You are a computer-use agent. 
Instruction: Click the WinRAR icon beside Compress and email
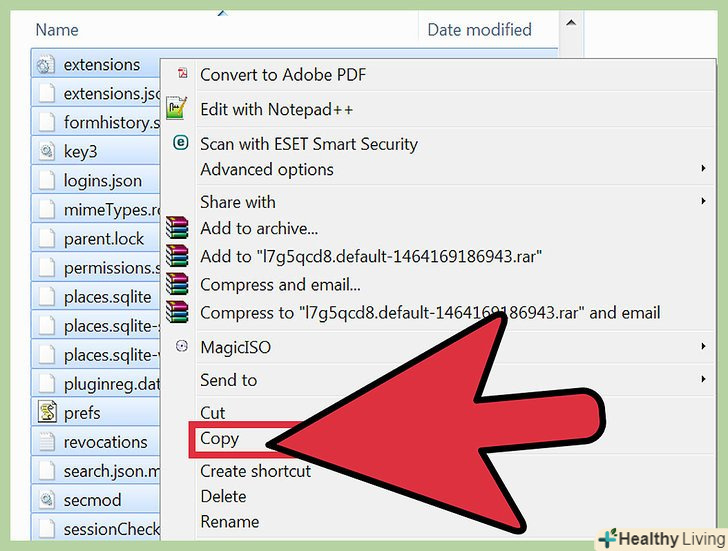coord(177,284)
